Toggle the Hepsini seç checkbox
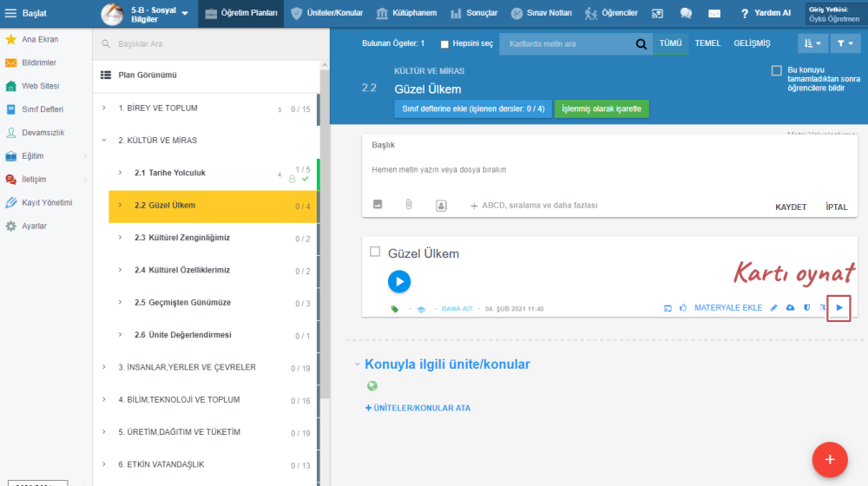This screenshot has height=486, width=868. (444, 43)
